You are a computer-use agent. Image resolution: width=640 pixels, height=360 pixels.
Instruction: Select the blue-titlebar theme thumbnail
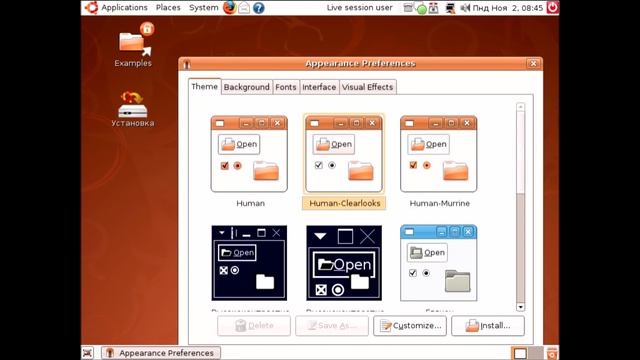pyautogui.click(x=438, y=263)
